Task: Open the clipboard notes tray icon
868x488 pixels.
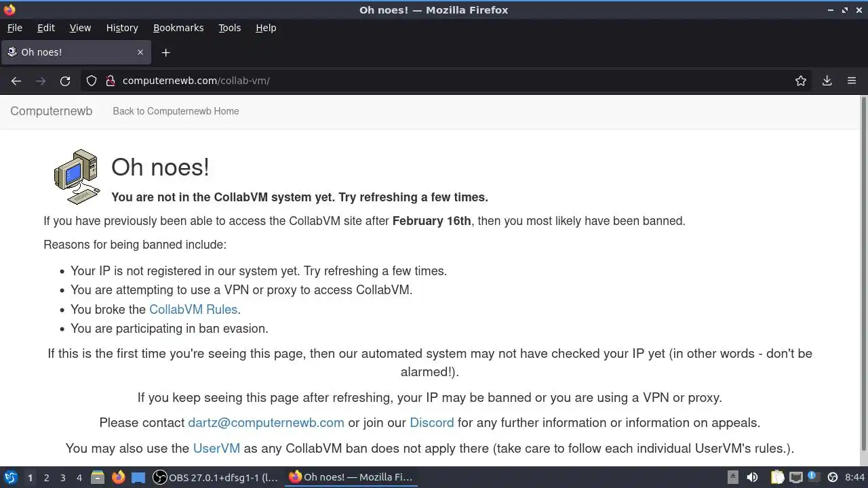Action: (777, 477)
